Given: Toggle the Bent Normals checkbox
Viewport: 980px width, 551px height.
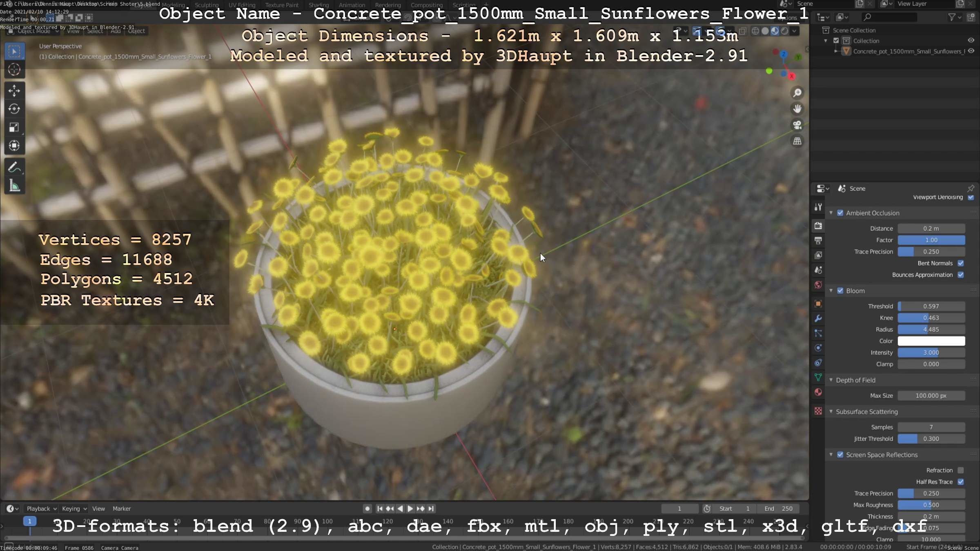Looking at the screenshot, I should (961, 263).
